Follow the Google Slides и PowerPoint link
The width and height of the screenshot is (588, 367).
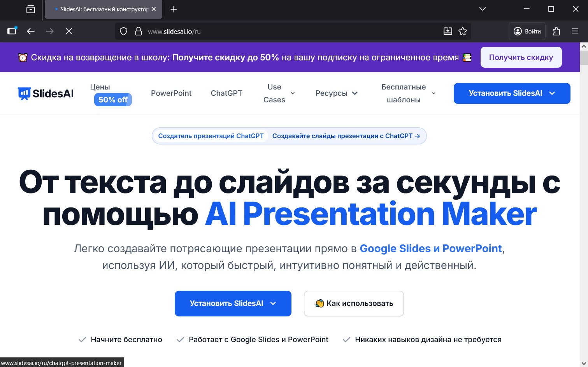point(430,248)
